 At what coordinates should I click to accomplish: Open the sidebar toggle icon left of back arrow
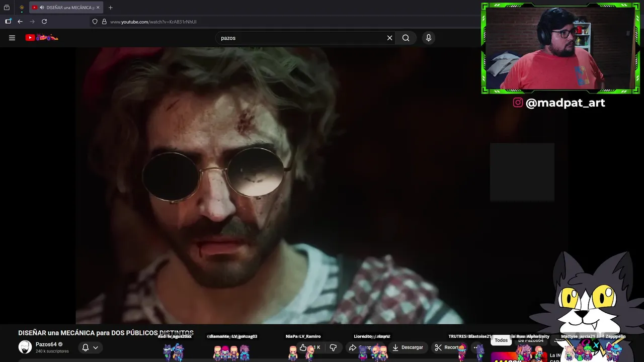8,22
